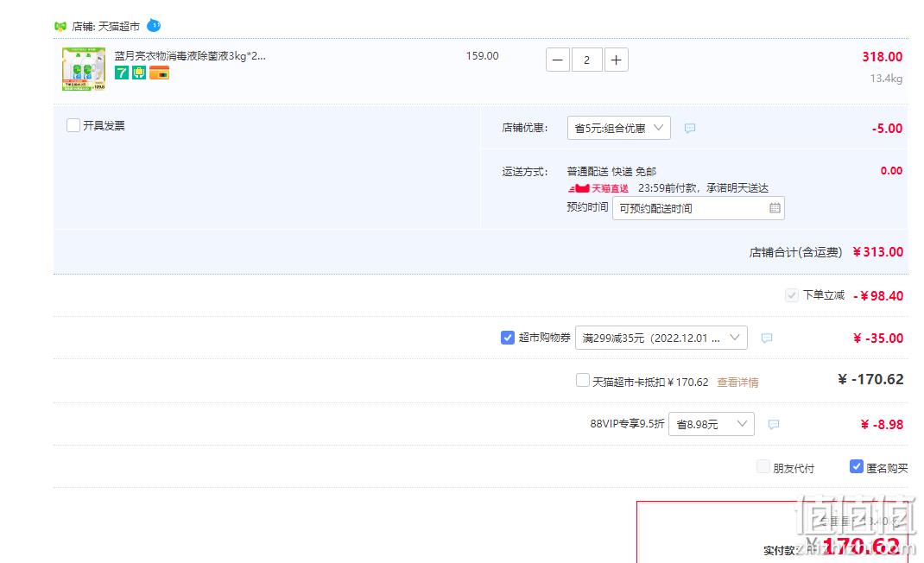This screenshot has height=563, width=924.
Task: Click the comment icon beside the supermarket coupon
Action: click(766, 338)
